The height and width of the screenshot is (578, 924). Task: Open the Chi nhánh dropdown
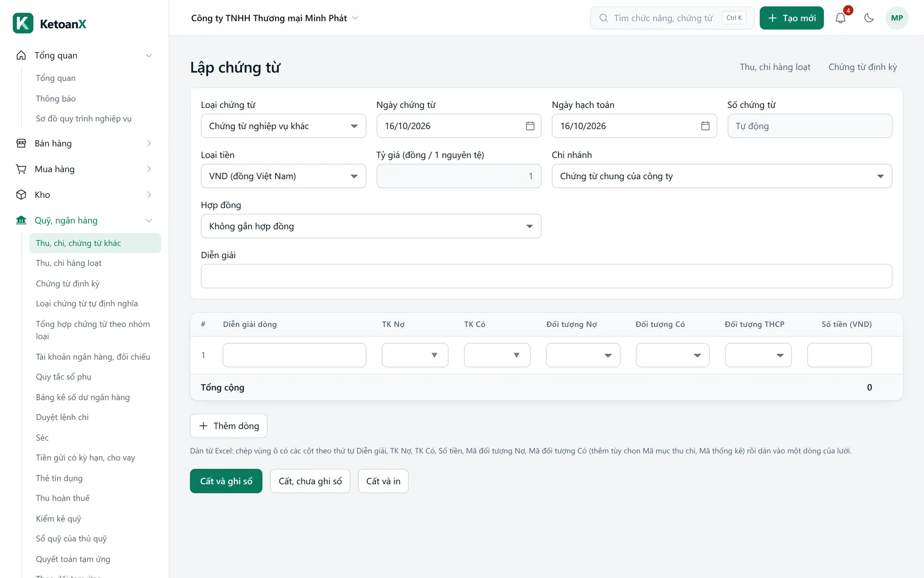click(721, 176)
